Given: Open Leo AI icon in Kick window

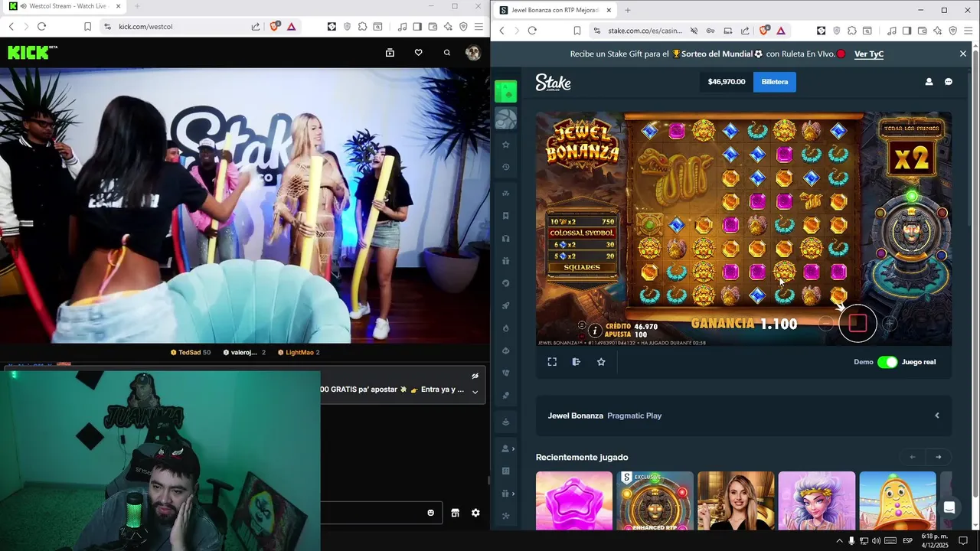Looking at the screenshot, I should tap(448, 27).
